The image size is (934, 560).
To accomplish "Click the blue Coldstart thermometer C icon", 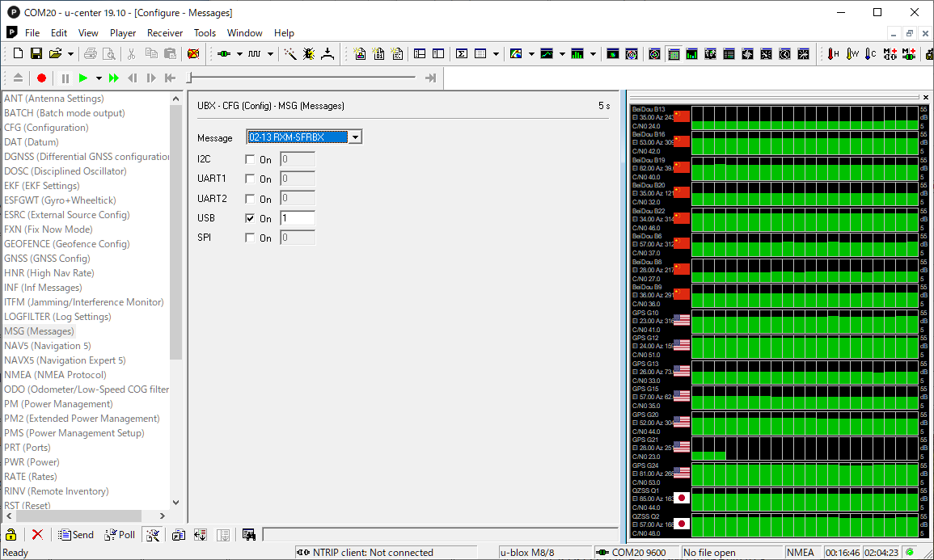I will [x=871, y=53].
